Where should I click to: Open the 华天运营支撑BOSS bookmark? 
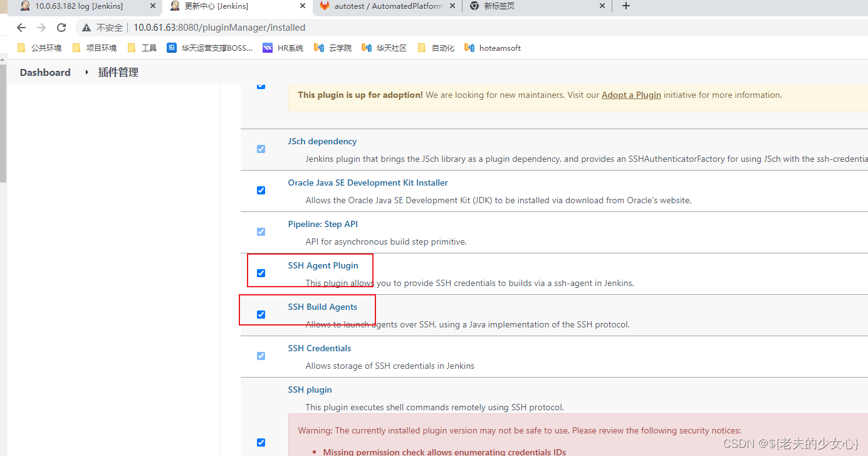(x=210, y=48)
